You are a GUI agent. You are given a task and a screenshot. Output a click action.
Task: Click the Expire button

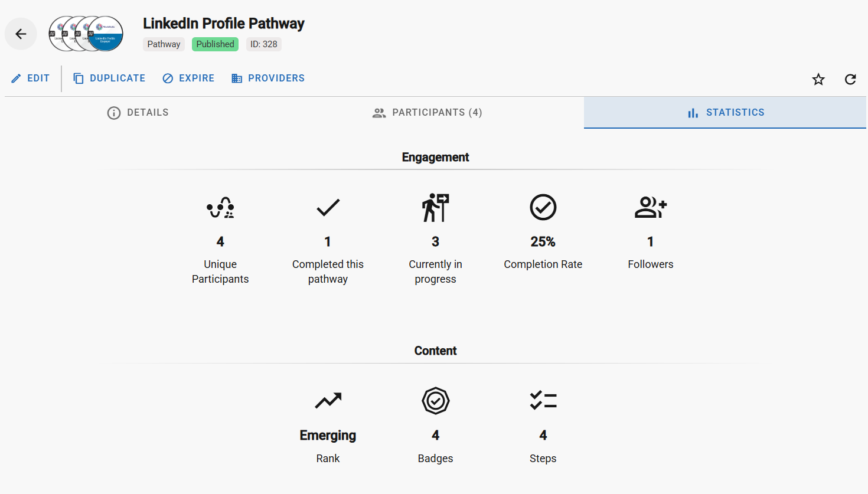pos(188,78)
